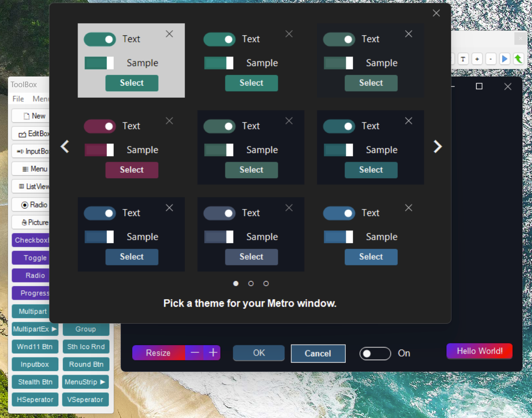Screen dimensions: 532x418
Task: Go to next theme page with right chevron
Action: pyautogui.click(x=438, y=147)
